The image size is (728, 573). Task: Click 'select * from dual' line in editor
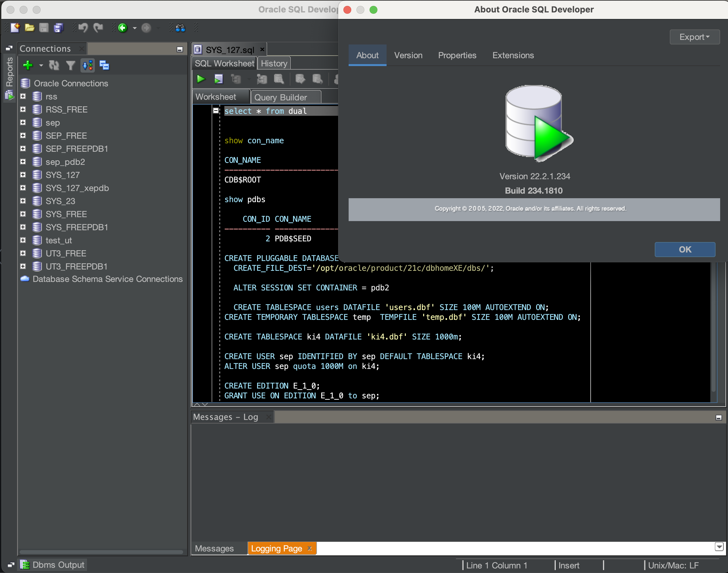click(x=265, y=111)
